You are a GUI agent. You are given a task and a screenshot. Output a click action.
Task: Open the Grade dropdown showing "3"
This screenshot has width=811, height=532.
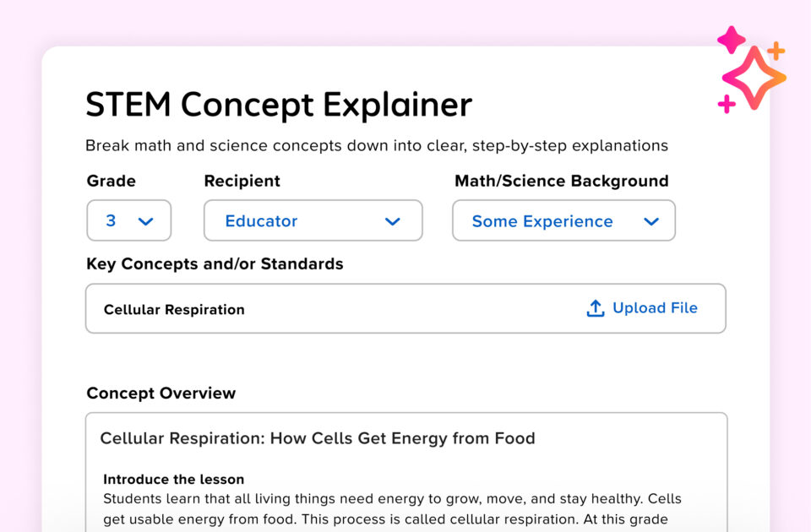point(128,220)
